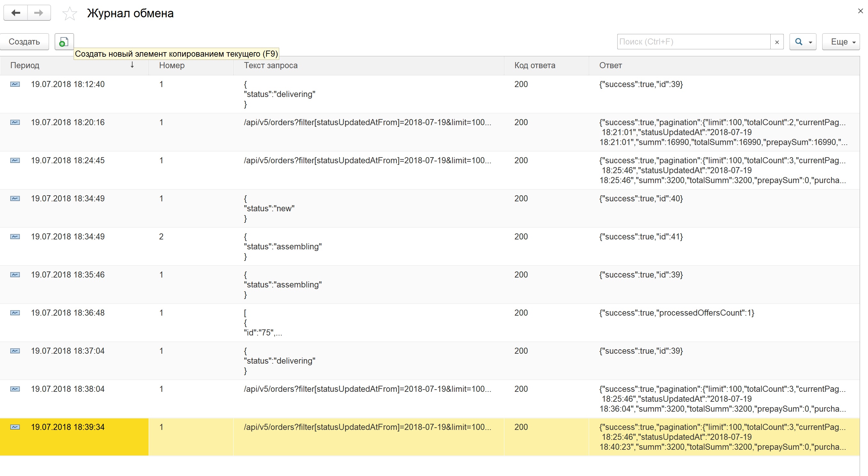Screen dimensions: 868x476
Task: Focus the Поиск (Ctrl+F) search field
Action: pyautogui.click(x=694, y=42)
